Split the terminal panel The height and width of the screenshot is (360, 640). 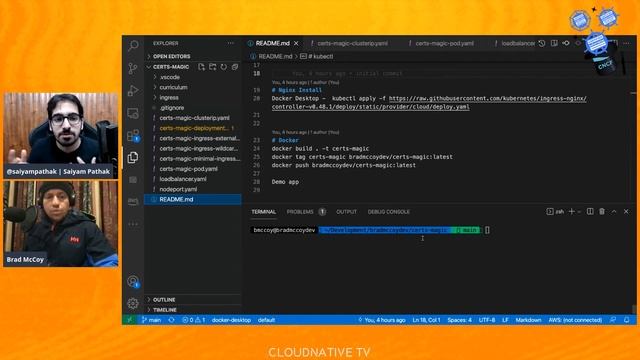pyautogui.click(x=590, y=211)
